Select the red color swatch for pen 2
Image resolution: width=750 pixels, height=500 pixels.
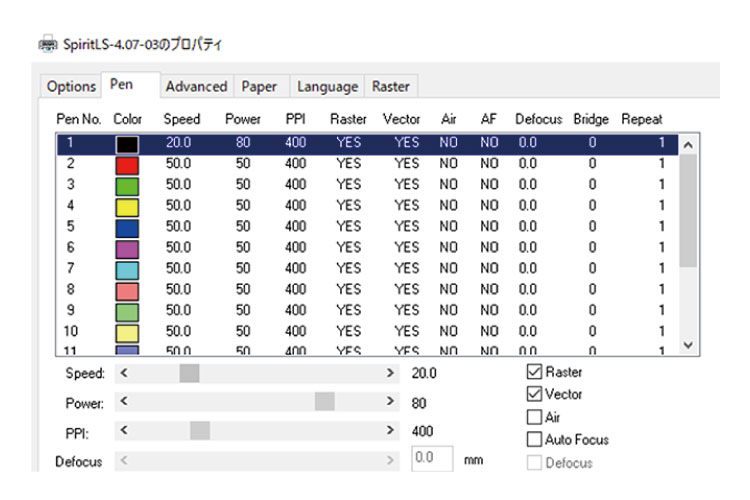(x=127, y=163)
